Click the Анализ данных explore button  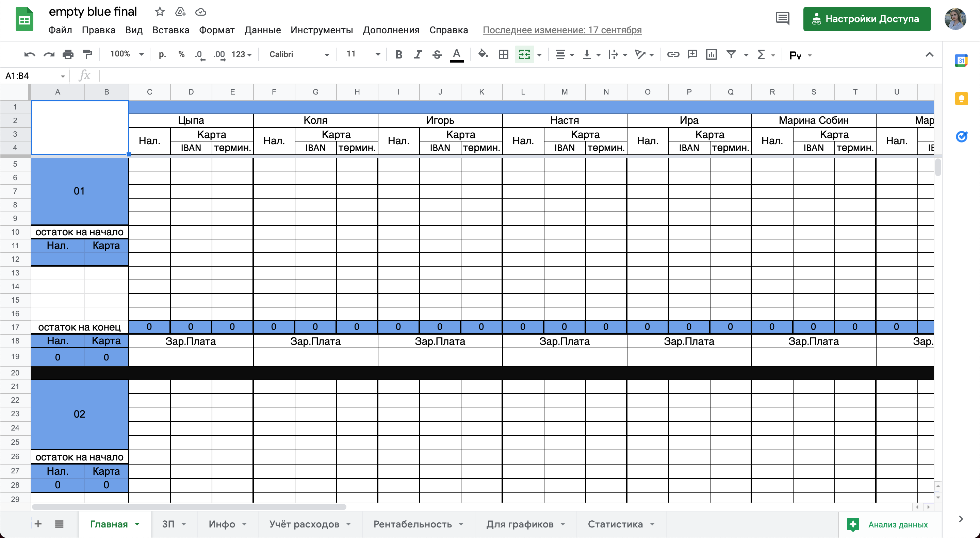(890, 525)
